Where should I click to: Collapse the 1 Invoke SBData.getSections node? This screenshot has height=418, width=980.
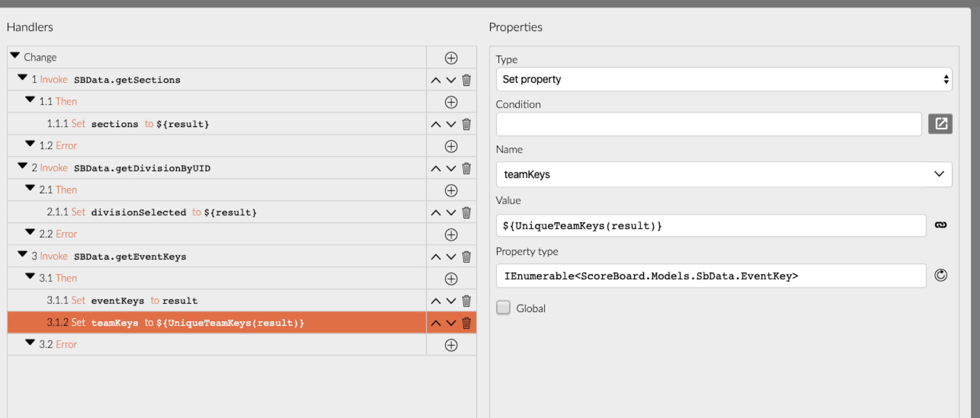coord(22,77)
